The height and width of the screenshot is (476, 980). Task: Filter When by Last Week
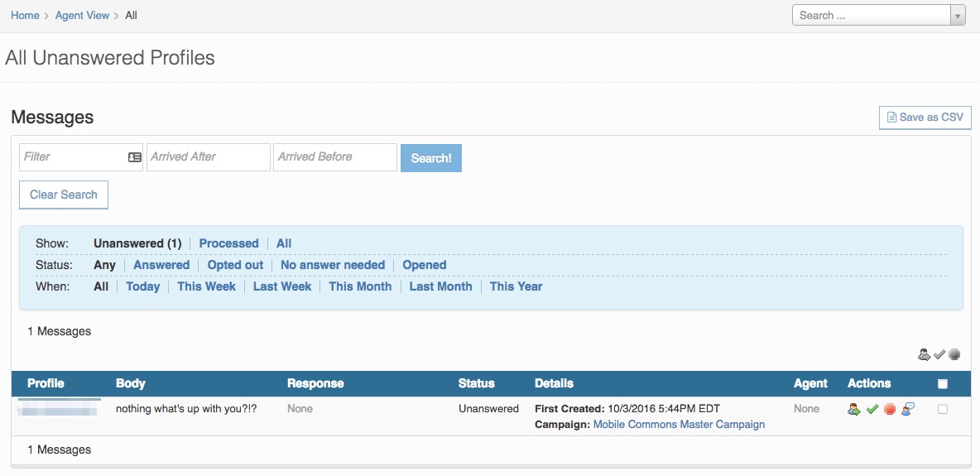coord(282,286)
